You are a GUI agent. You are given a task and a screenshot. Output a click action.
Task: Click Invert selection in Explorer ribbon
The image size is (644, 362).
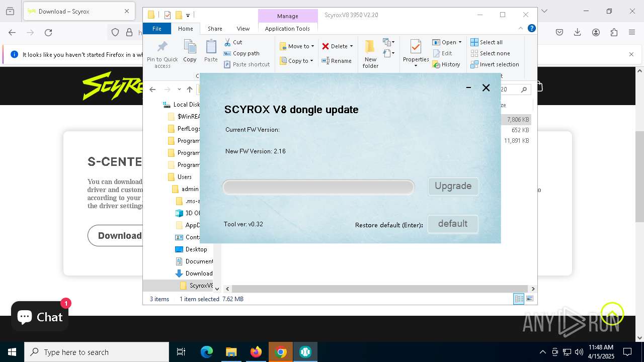click(x=495, y=64)
